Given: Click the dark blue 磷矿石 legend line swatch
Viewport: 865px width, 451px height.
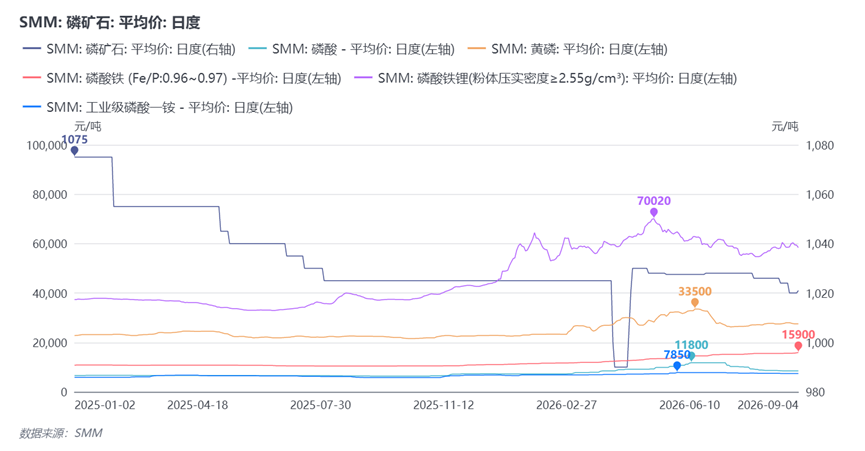Looking at the screenshot, I should pyautogui.click(x=31, y=49).
